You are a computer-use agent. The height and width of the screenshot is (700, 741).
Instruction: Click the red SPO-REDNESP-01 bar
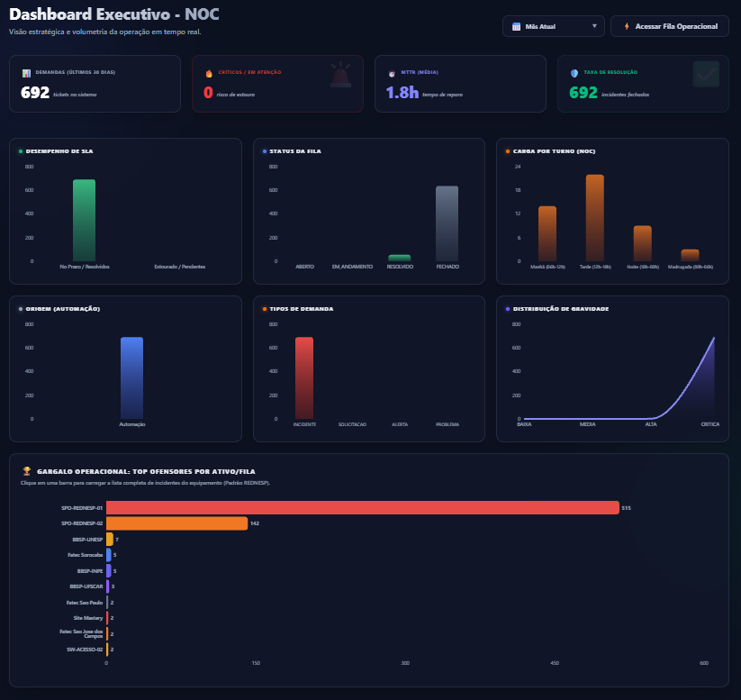[363, 507]
